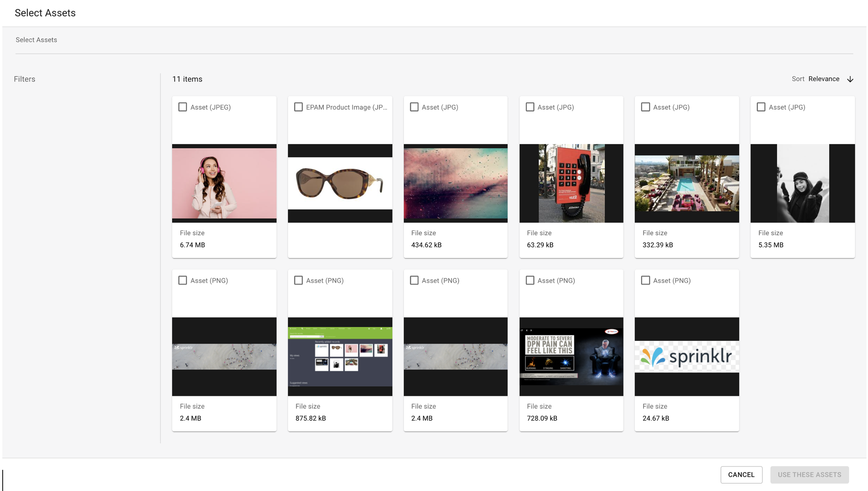Open the sunglasses product image thumbnail

[340, 183]
